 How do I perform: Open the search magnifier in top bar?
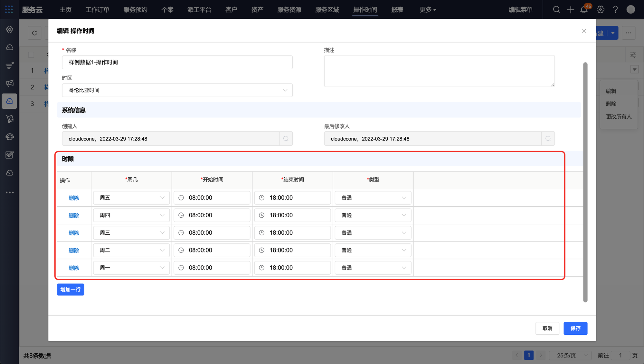556,10
